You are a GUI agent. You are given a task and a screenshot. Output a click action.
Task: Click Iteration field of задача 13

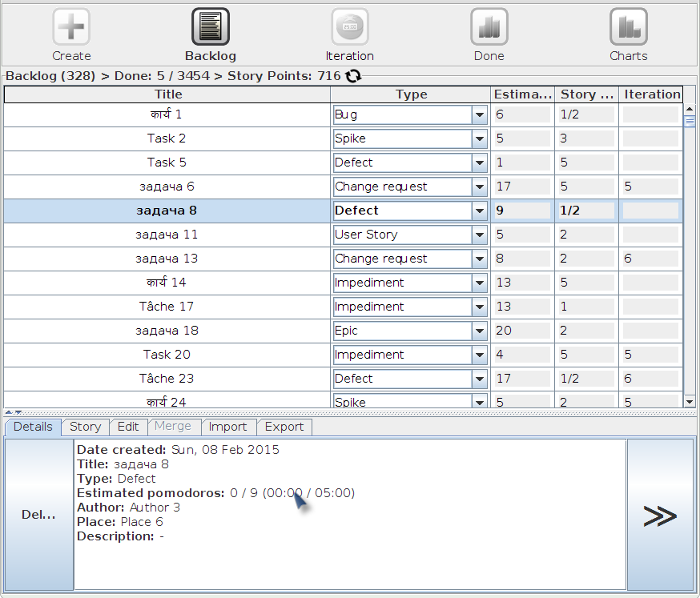tap(650, 259)
